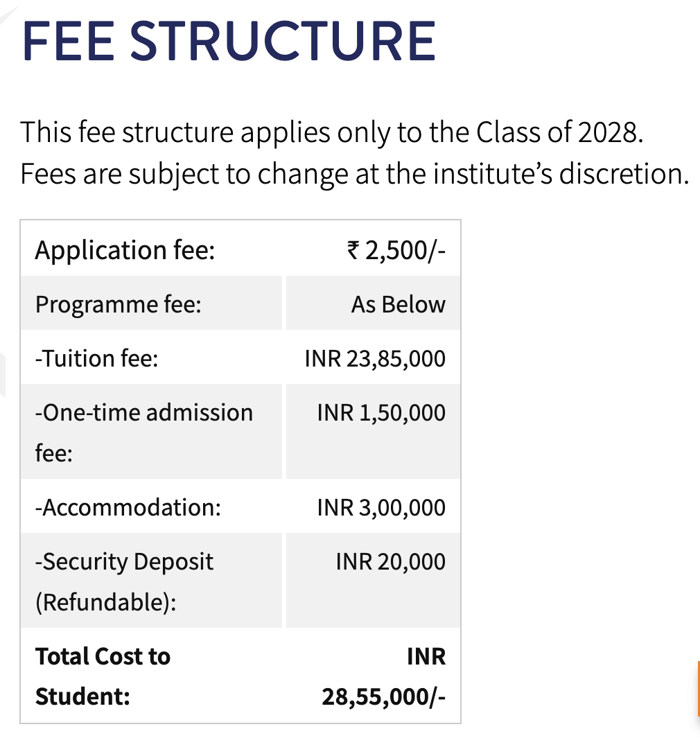Select the 'Total Cost to Student:' label
The image size is (700, 747).
point(103,676)
